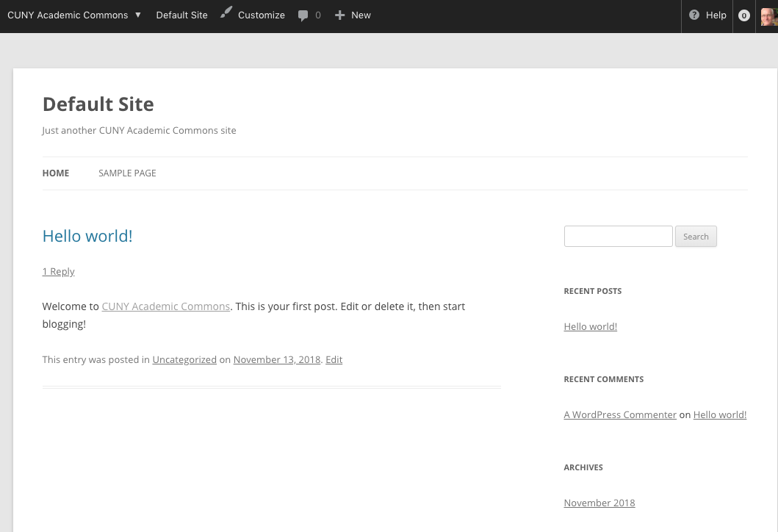Open your profile avatar at top right
Image resolution: width=778 pixels, height=532 pixels.
tap(768, 15)
